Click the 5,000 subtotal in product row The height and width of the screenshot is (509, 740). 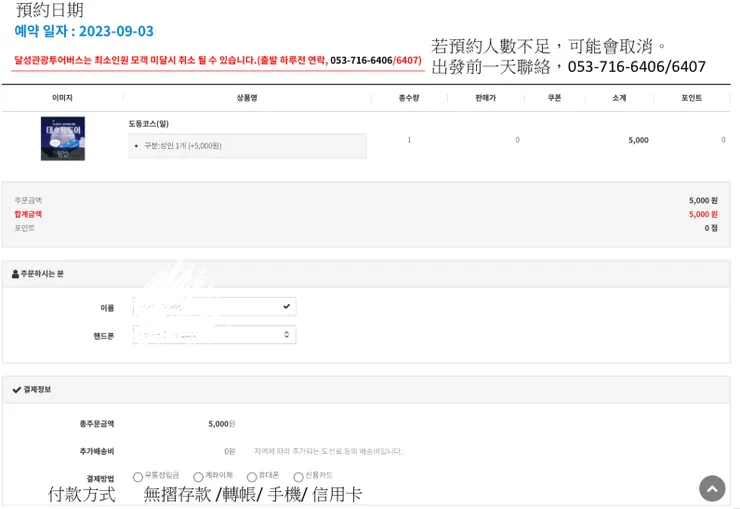pos(638,140)
